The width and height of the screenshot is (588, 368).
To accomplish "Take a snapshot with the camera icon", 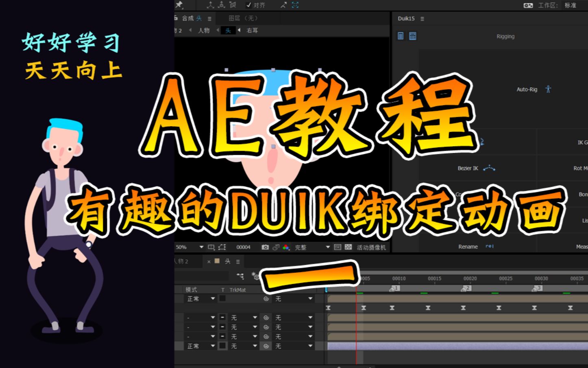I will (x=265, y=247).
